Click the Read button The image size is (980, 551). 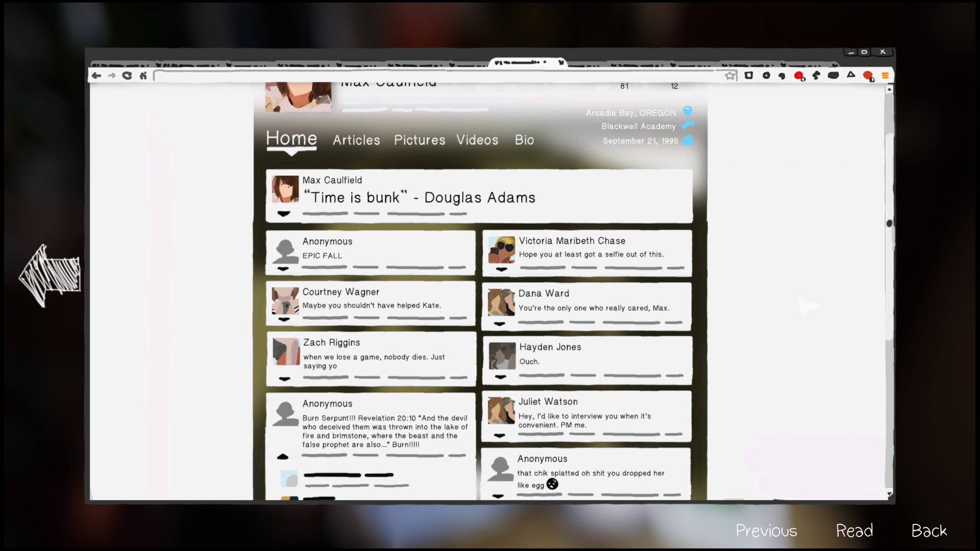[x=854, y=531]
